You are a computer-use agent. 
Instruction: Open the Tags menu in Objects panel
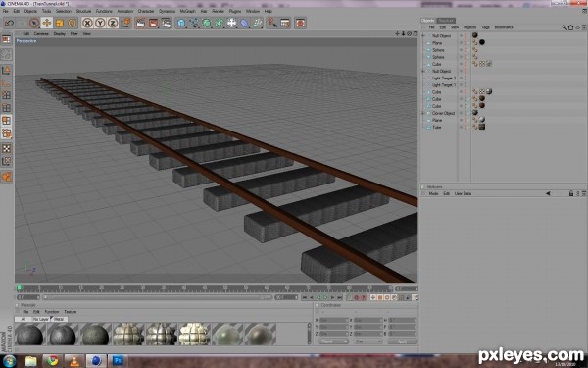coord(485,27)
